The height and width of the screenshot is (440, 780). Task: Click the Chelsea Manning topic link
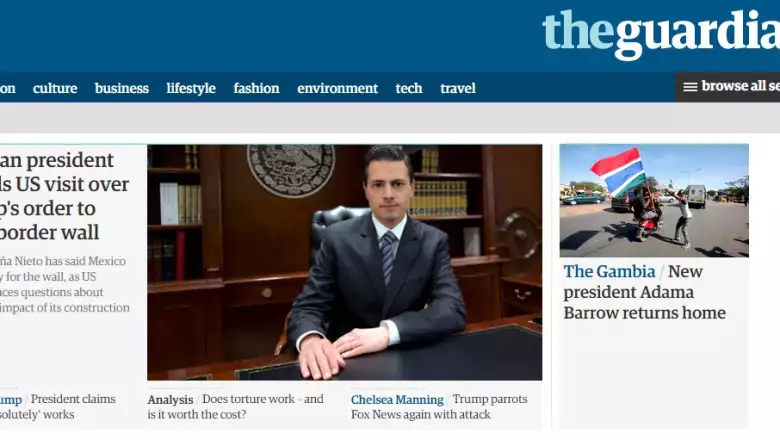pyautogui.click(x=397, y=399)
